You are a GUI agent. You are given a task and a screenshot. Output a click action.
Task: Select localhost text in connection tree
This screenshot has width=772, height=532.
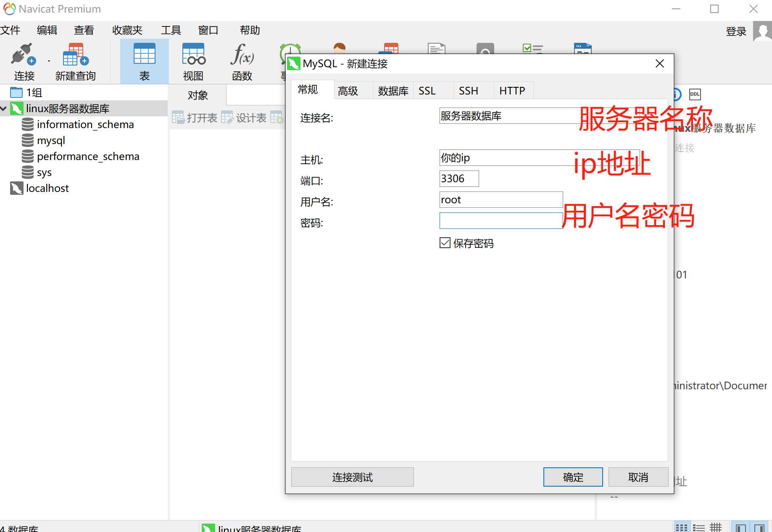pyautogui.click(x=47, y=188)
